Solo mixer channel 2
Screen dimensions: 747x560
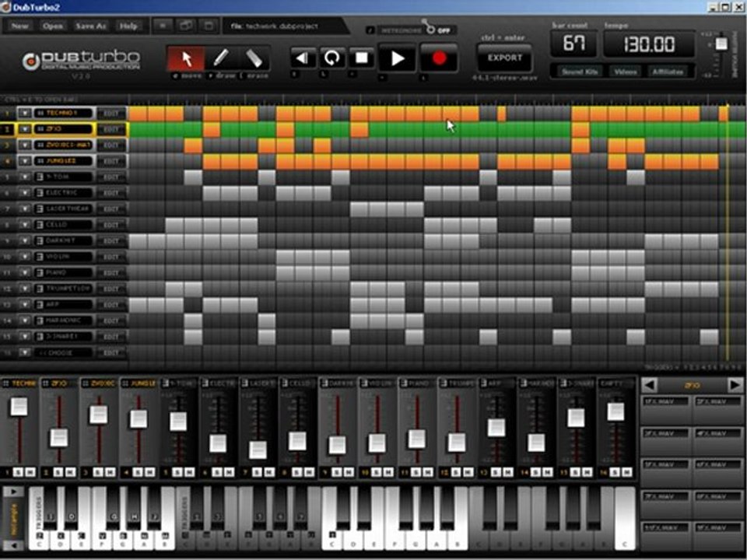click(58, 472)
